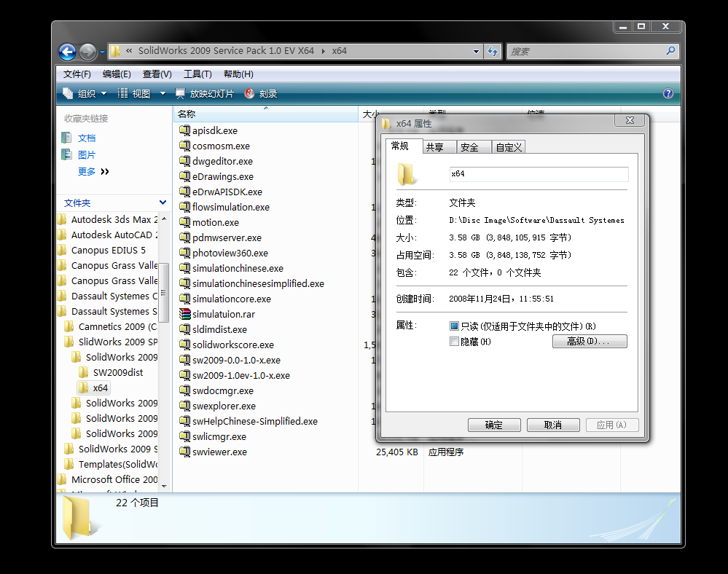Screen dimensions: 728x574
Task: Toggle the 隐藏 hidden checkbox
Action: 454,342
